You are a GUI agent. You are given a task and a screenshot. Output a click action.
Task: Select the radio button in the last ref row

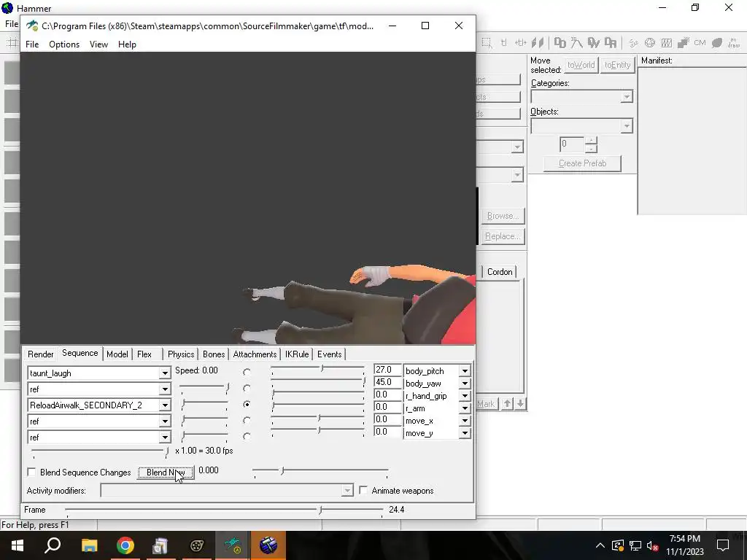click(x=247, y=436)
